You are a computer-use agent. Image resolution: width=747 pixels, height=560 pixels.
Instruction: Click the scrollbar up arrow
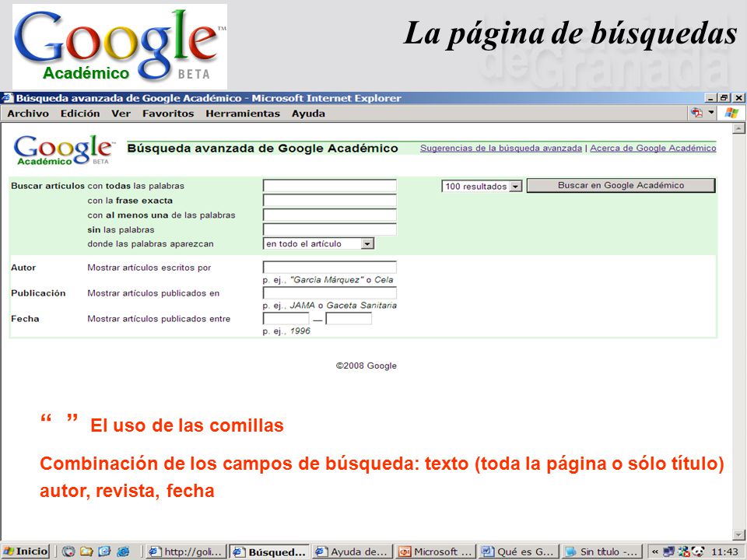pos(738,128)
